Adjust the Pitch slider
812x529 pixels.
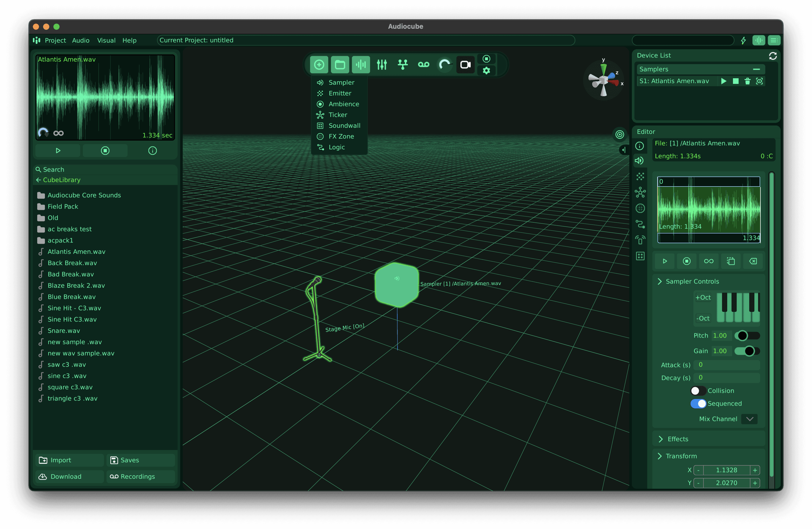pyautogui.click(x=747, y=336)
